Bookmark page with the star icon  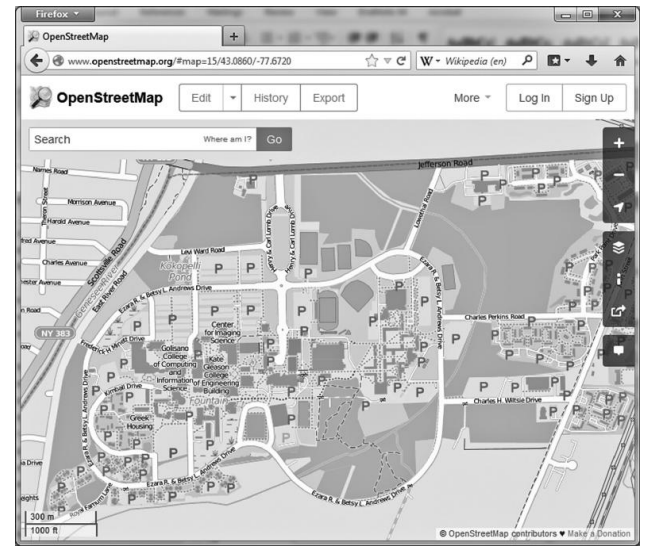pyautogui.click(x=371, y=60)
